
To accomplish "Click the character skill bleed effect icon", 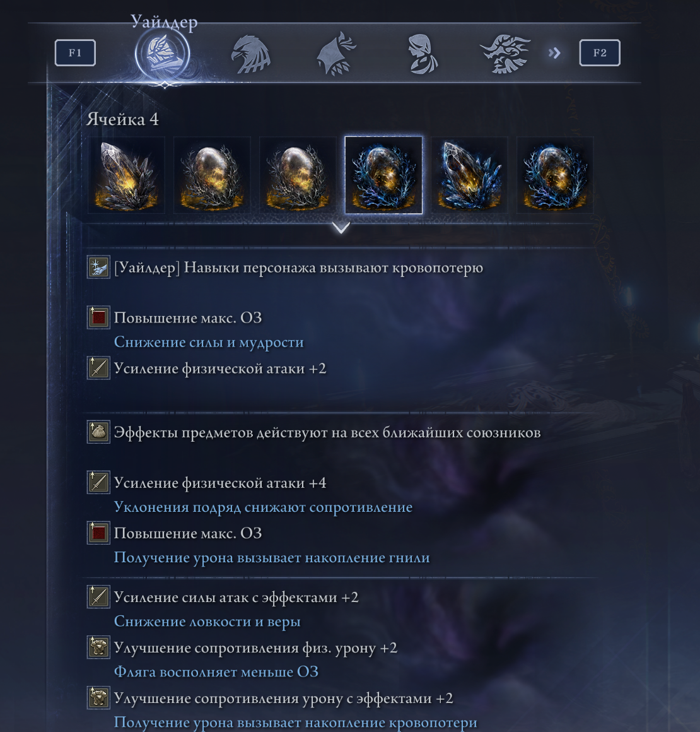I will tap(98, 267).
